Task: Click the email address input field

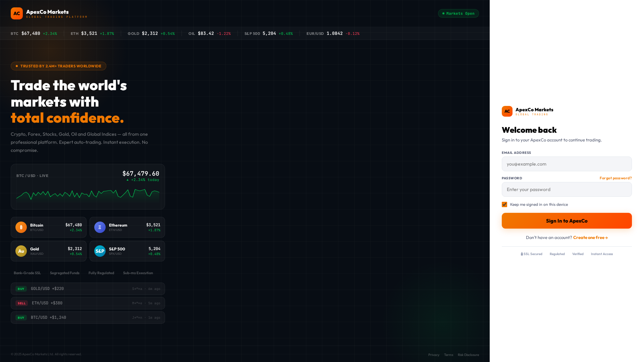Action: pos(567,164)
